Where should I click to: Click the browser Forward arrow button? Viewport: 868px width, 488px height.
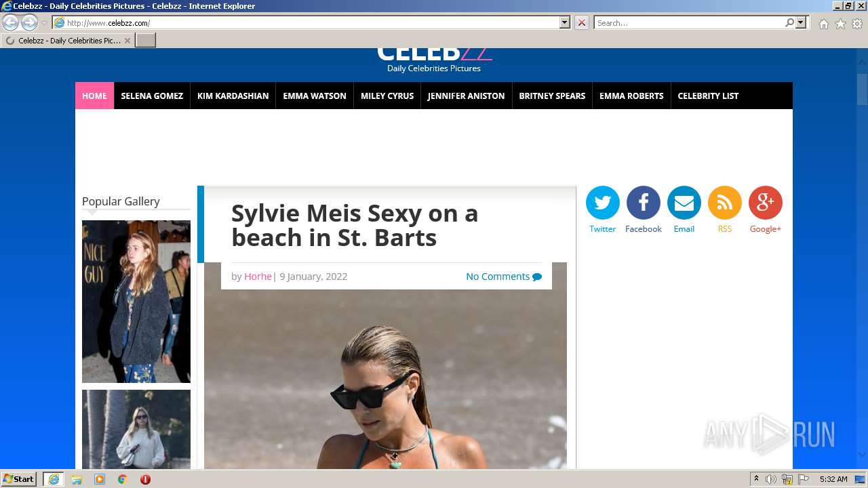point(29,23)
